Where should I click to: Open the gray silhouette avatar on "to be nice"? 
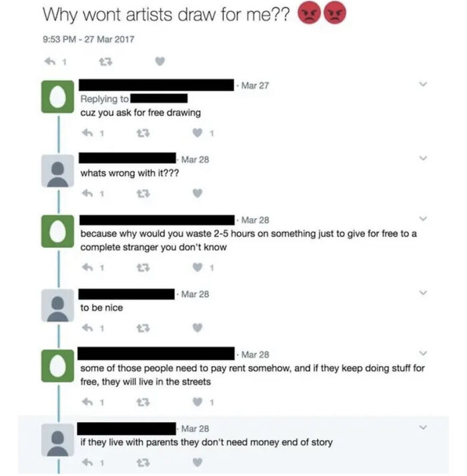coord(58,305)
